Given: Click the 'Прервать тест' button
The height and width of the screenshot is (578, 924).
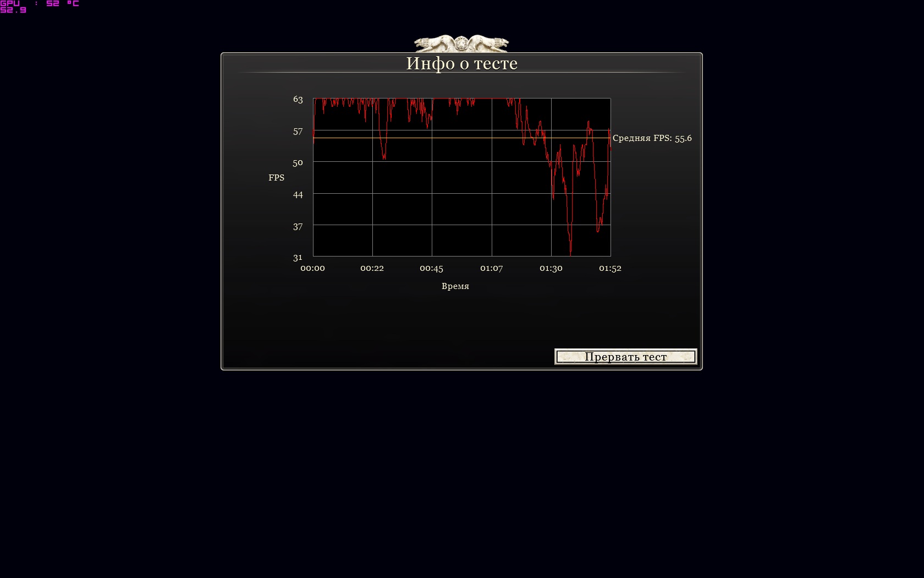Looking at the screenshot, I should (x=625, y=357).
